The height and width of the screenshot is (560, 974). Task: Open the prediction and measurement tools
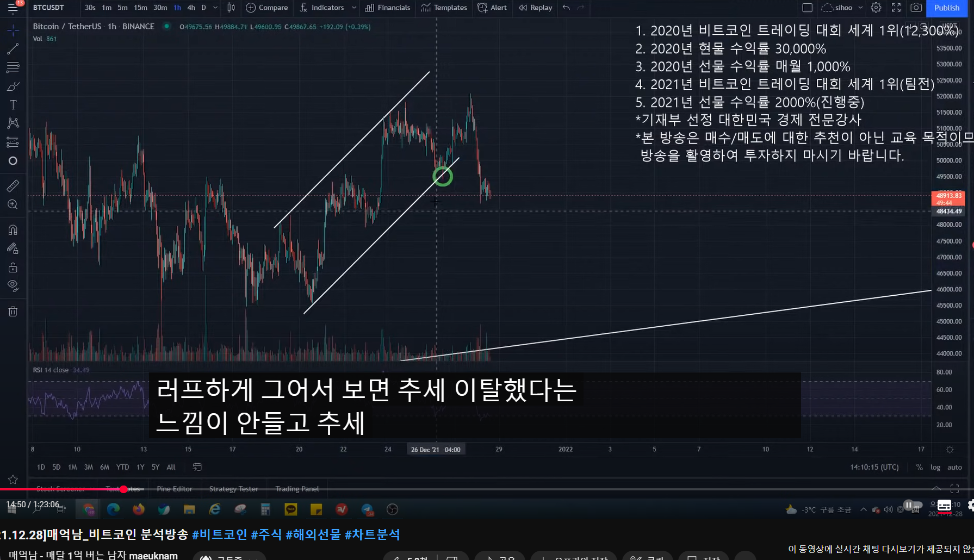[13, 142]
